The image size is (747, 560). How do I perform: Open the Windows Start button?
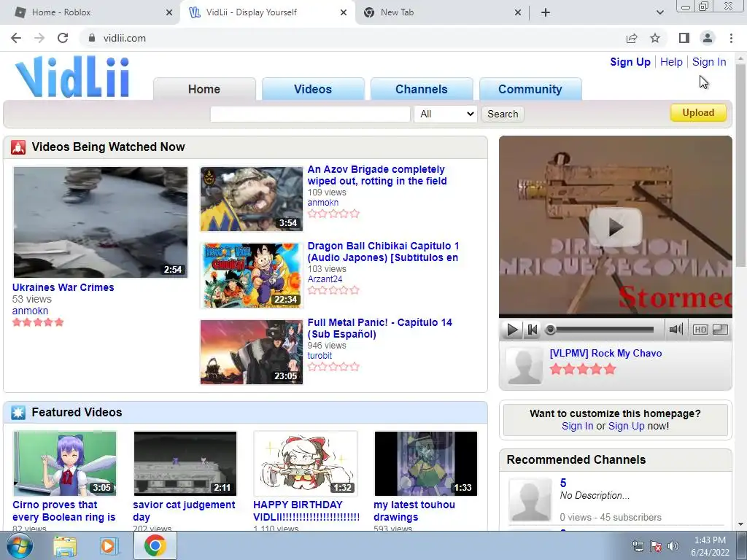[19, 546]
